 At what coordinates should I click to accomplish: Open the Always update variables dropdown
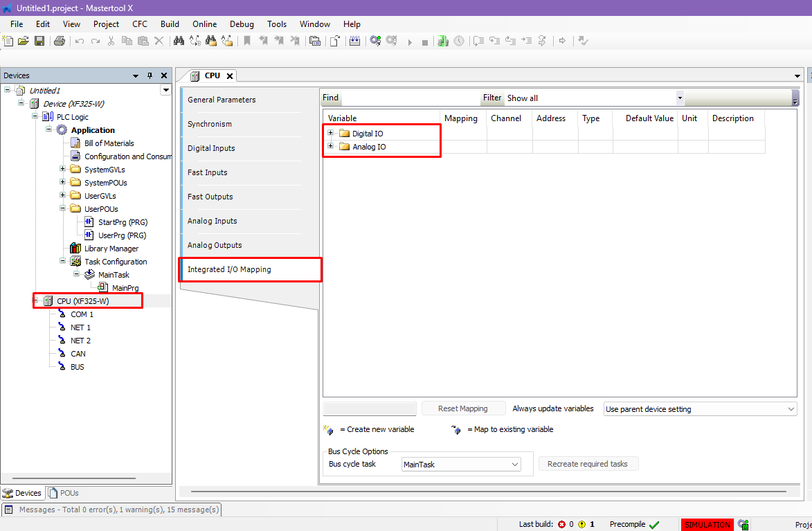(x=791, y=409)
